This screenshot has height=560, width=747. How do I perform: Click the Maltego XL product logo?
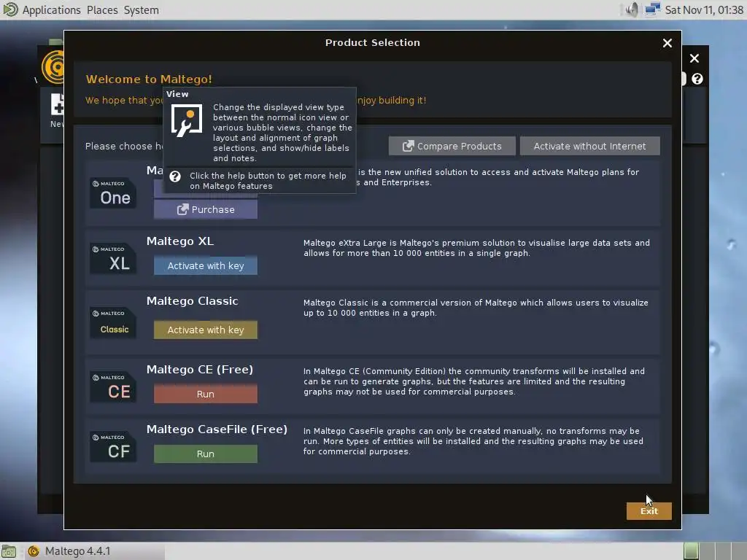pos(113,259)
